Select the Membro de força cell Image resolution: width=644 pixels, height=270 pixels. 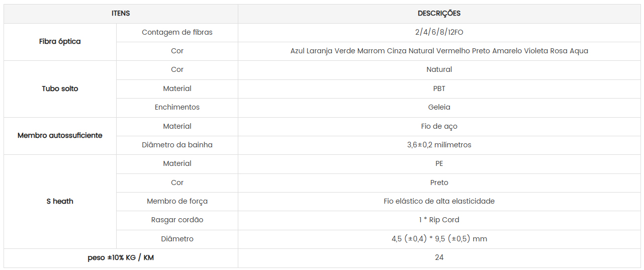(x=177, y=201)
